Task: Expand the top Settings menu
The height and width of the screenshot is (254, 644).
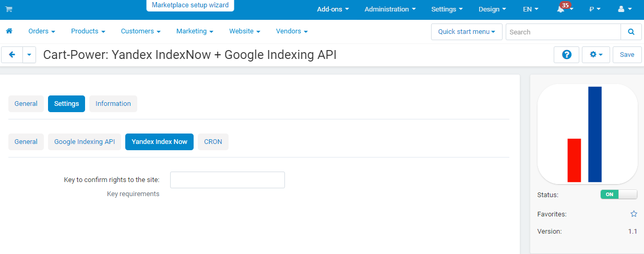Action: point(447,9)
